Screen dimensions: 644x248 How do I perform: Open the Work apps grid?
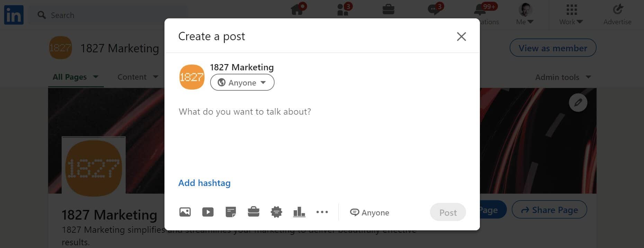coord(571,10)
